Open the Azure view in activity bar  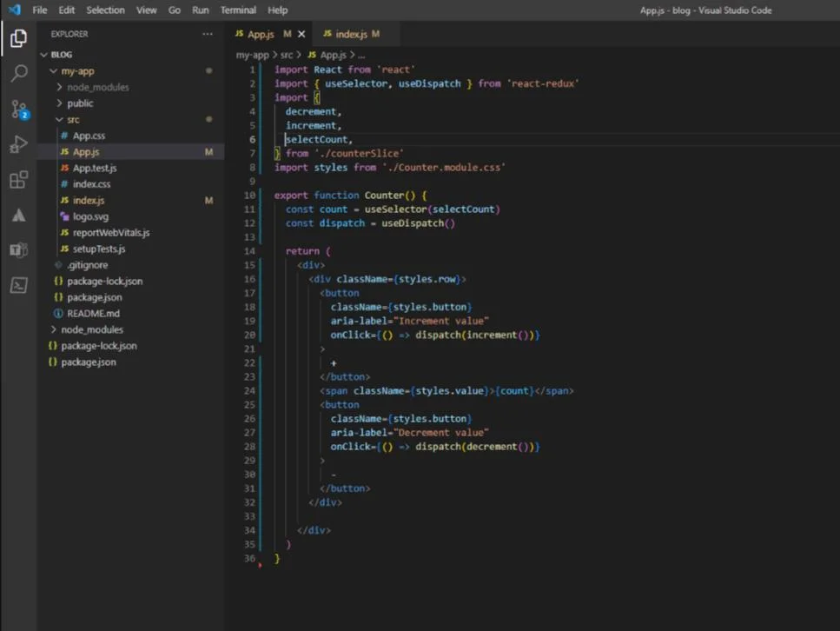click(x=19, y=215)
